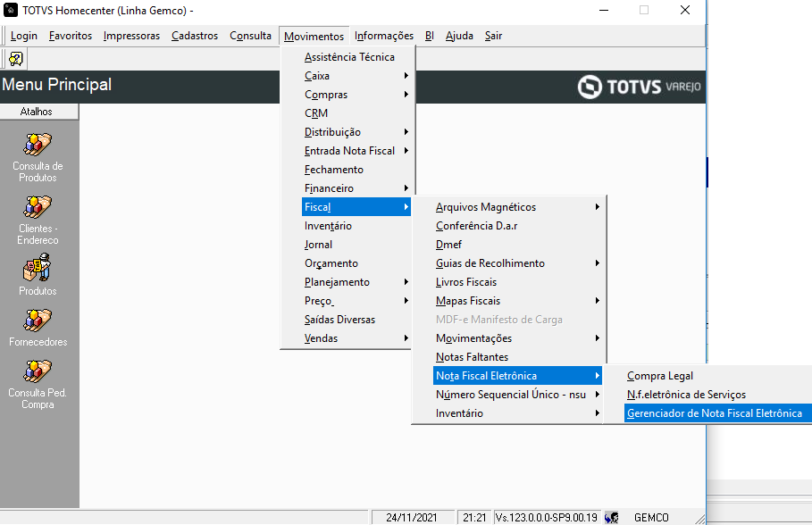Click the TOTVS Varejo logo banner
This screenshot has height=525, width=812.
pos(639,87)
